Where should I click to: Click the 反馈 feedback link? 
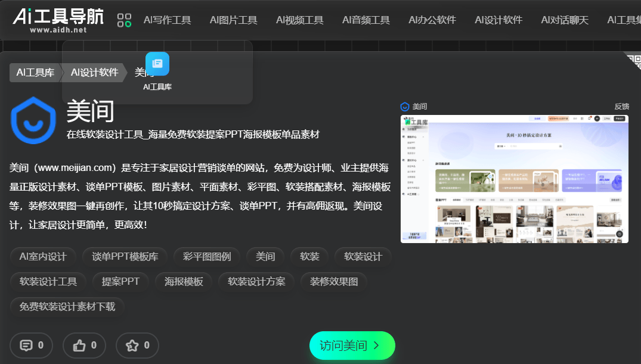621,107
